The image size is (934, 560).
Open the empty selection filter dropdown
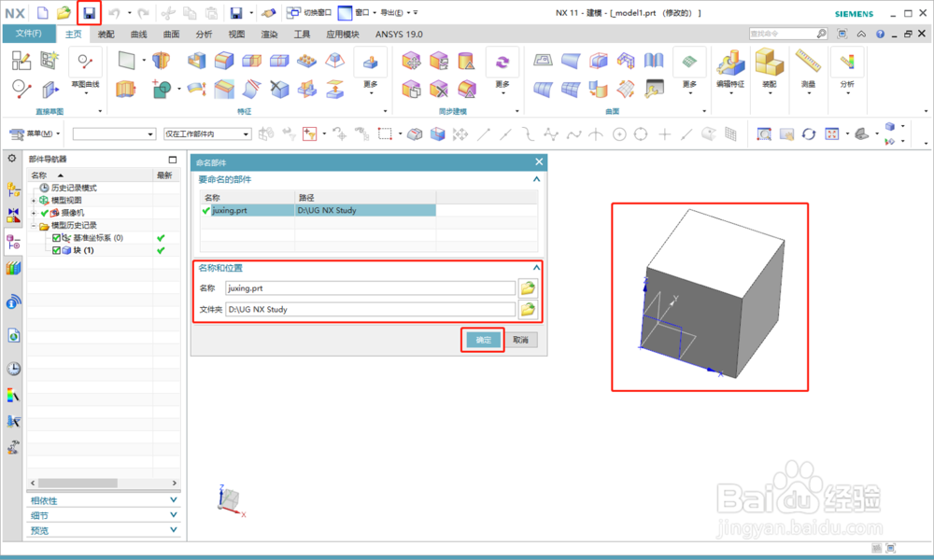(114, 133)
